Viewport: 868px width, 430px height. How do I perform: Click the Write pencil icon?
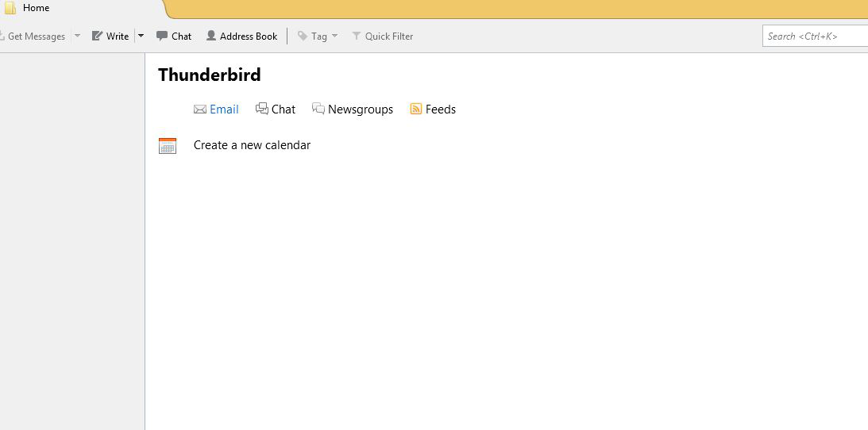(x=98, y=36)
